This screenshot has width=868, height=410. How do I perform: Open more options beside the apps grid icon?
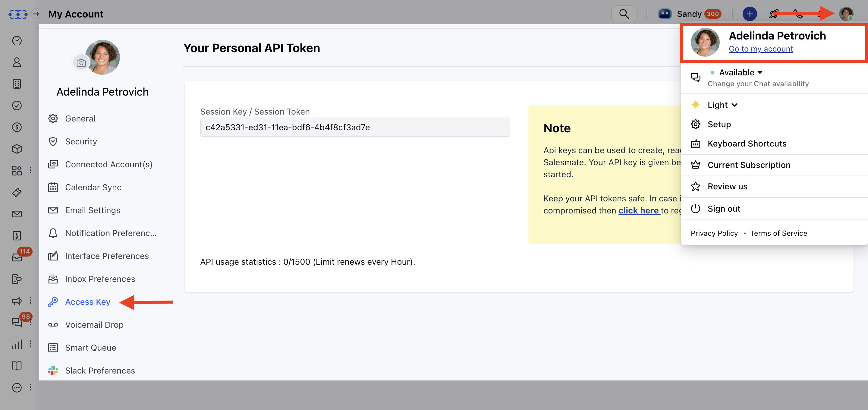tap(31, 170)
